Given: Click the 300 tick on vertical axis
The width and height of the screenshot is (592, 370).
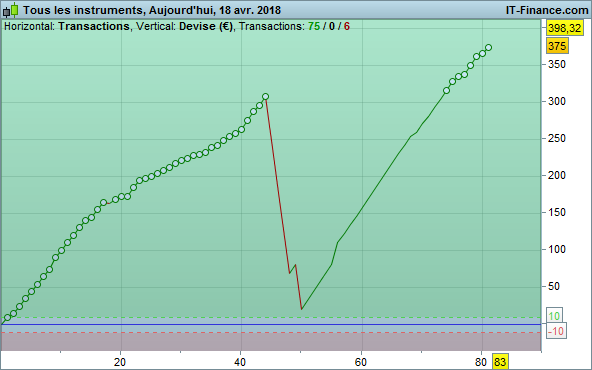Looking at the screenshot, I should click(557, 101).
